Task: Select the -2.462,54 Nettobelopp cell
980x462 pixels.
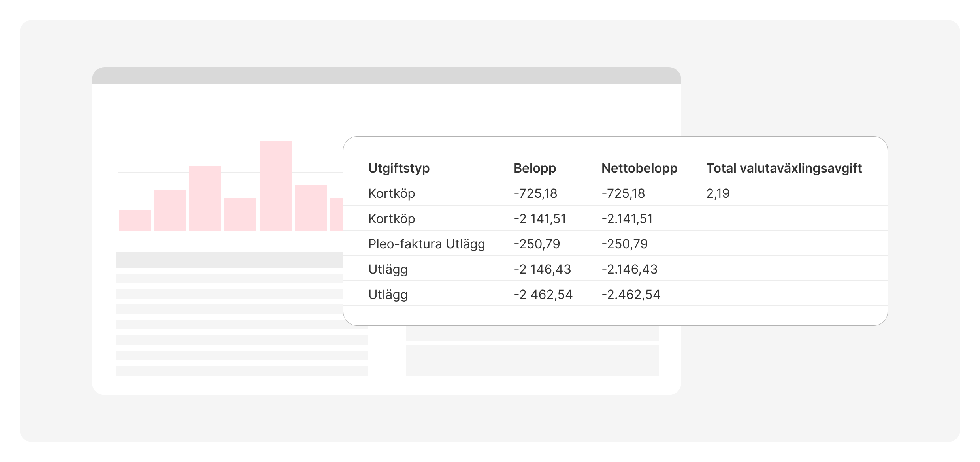Action: tap(631, 295)
